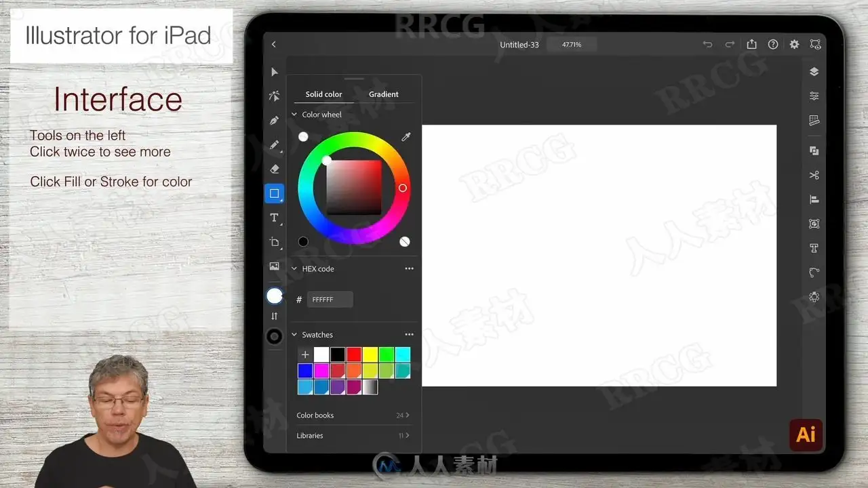This screenshot has width=868, height=488.
Task: Pick the Pencil tool
Action: (x=274, y=145)
